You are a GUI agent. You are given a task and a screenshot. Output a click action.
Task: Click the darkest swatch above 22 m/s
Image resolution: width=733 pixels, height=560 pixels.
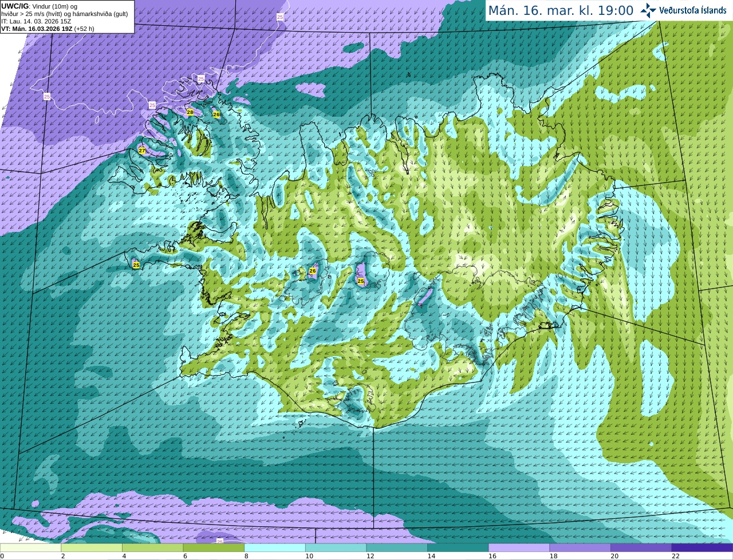(x=703, y=548)
